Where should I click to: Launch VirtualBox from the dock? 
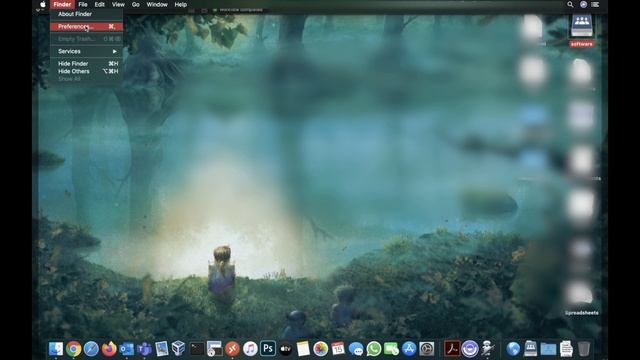pyautogui.click(x=178, y=349)
